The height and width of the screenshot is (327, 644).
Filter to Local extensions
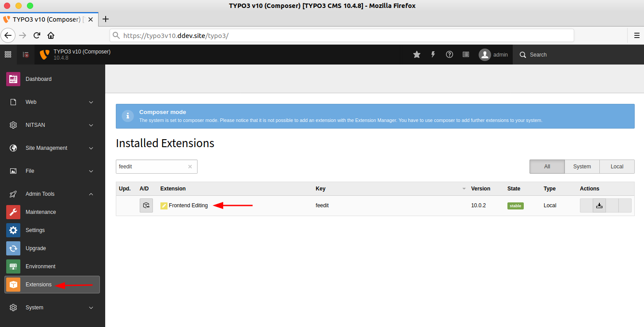click(x=617, y=167)
